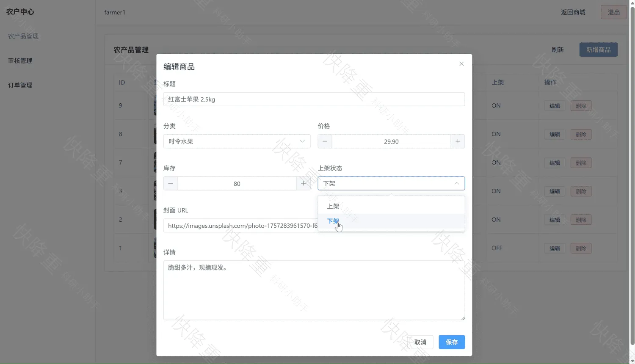Decrease price with the minus button
This screenshot has height=364, width=635.
point(325,141)
